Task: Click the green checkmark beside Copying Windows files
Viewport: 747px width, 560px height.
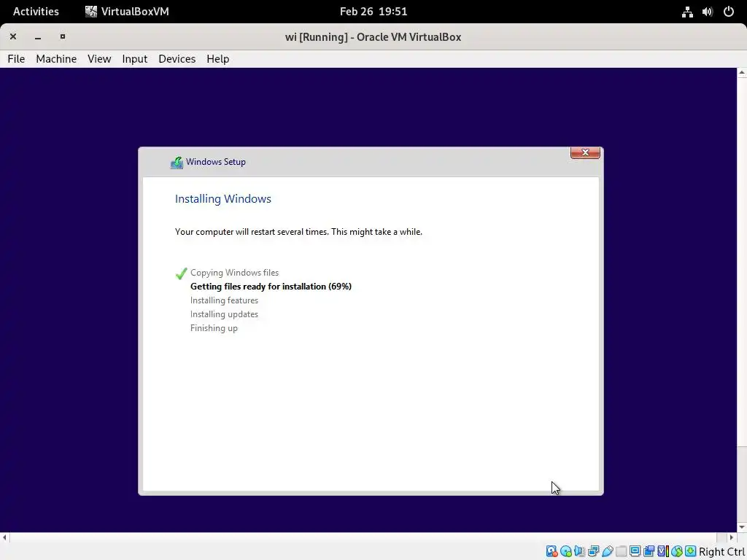Action: pyautogui.click(x=181, y=273)
